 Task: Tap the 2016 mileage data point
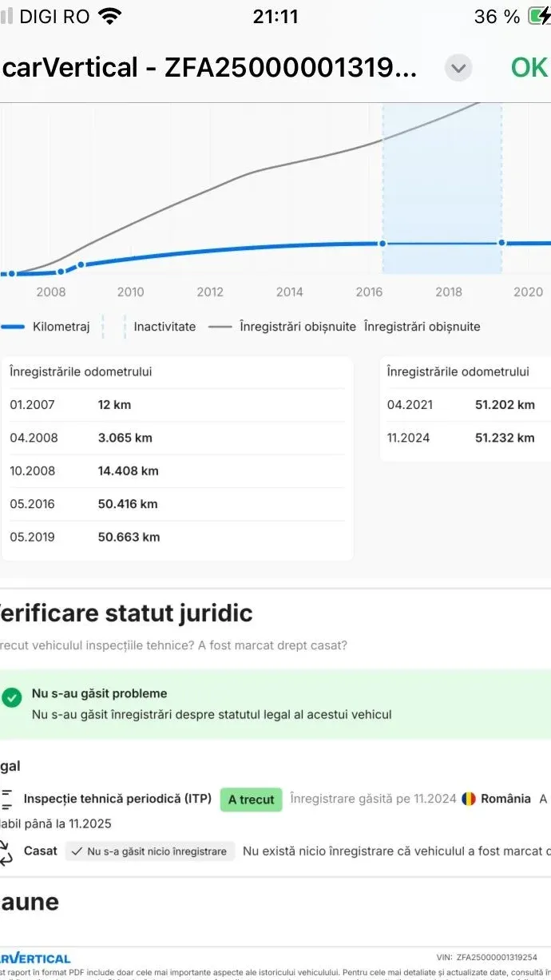click(383, 243)
